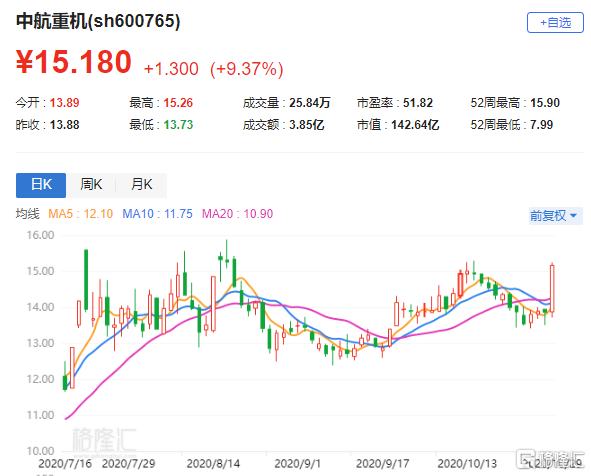Click x-axis date 2020/7/29
Screen dimensions: 591x476
(129, 464)
